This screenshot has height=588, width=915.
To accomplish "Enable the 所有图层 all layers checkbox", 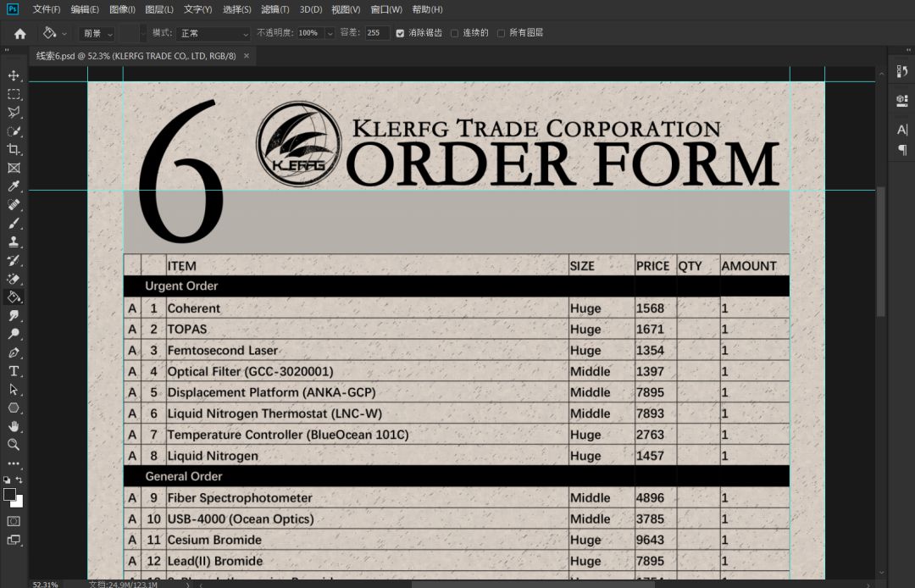I will click(501, 33).
